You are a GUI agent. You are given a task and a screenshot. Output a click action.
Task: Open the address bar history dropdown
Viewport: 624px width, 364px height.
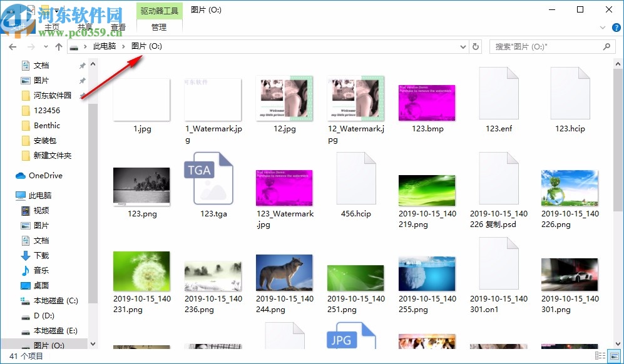pyautogui.click(x=463, y=46)
